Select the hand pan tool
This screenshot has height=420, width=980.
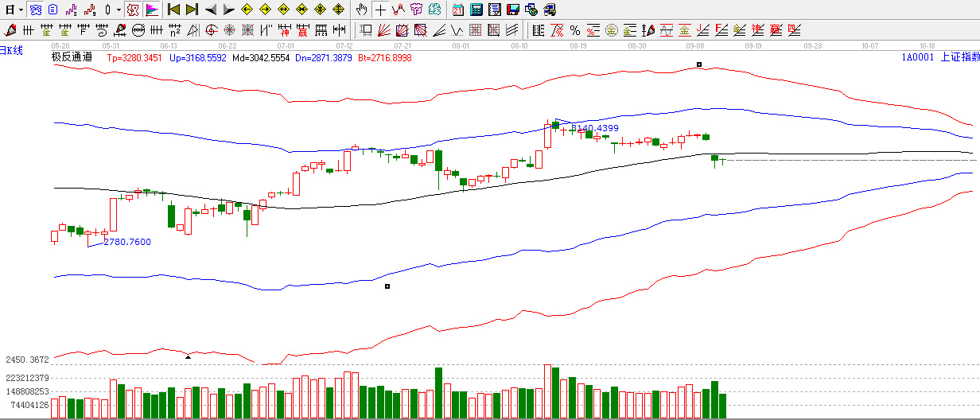click(x=362, y=10)
